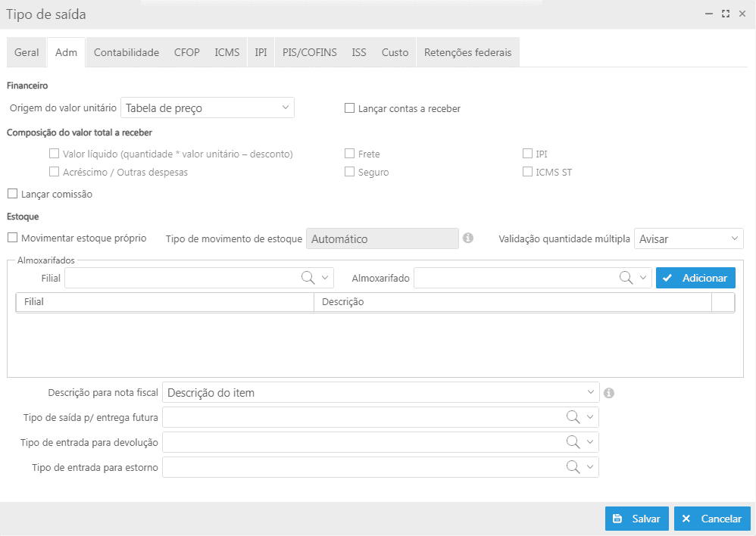Open the CFOP tab
This screenshot has width=756, height=536.
point(187,52)
